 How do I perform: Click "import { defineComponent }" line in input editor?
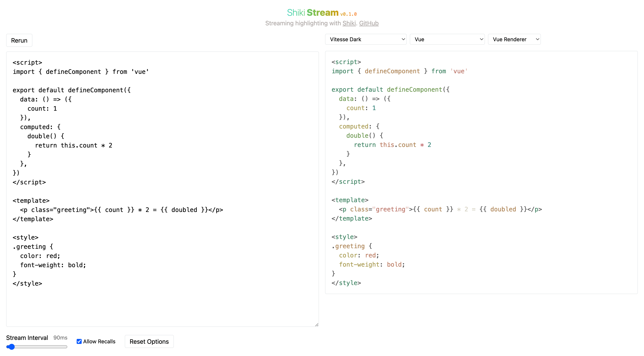81,72
